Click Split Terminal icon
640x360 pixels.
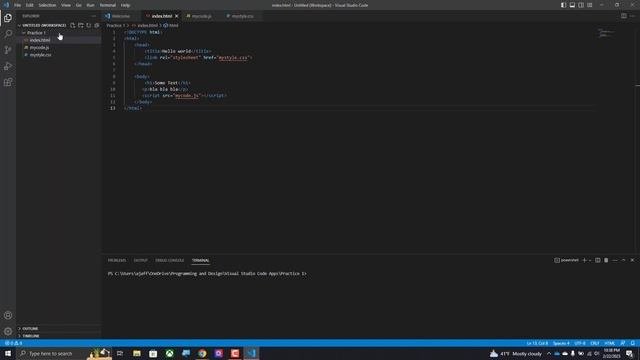tap(598, 260)
